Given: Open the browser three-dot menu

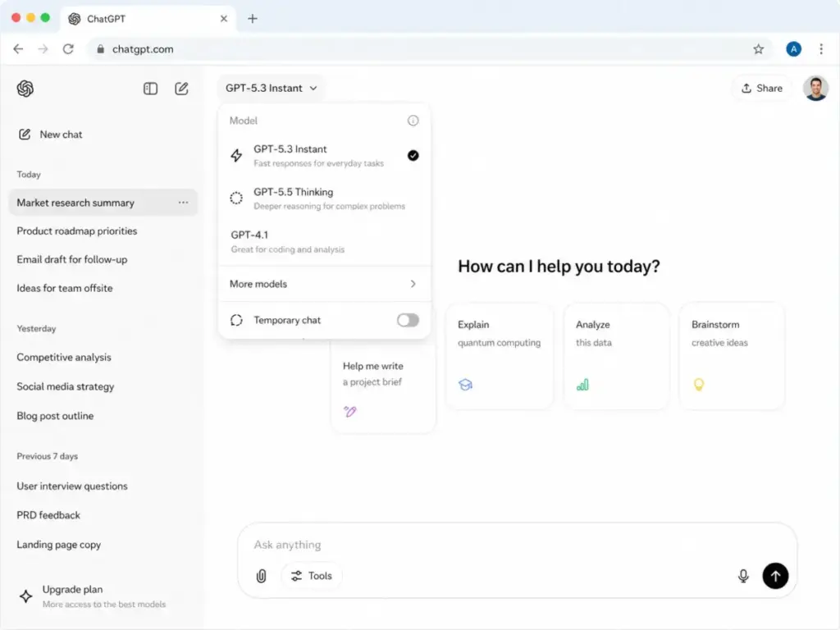Looking at the screenshot, I should coord(820,49).
